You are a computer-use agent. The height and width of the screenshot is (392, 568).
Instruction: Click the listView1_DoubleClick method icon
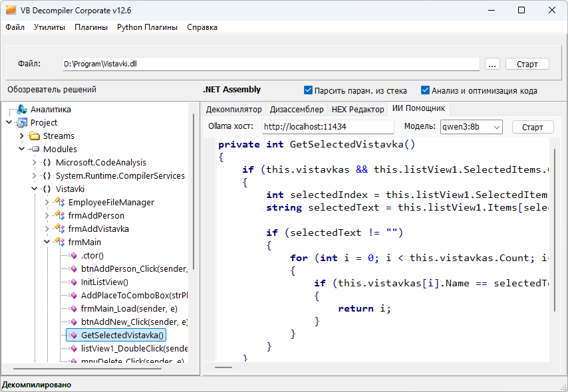[x=74, y=349]
